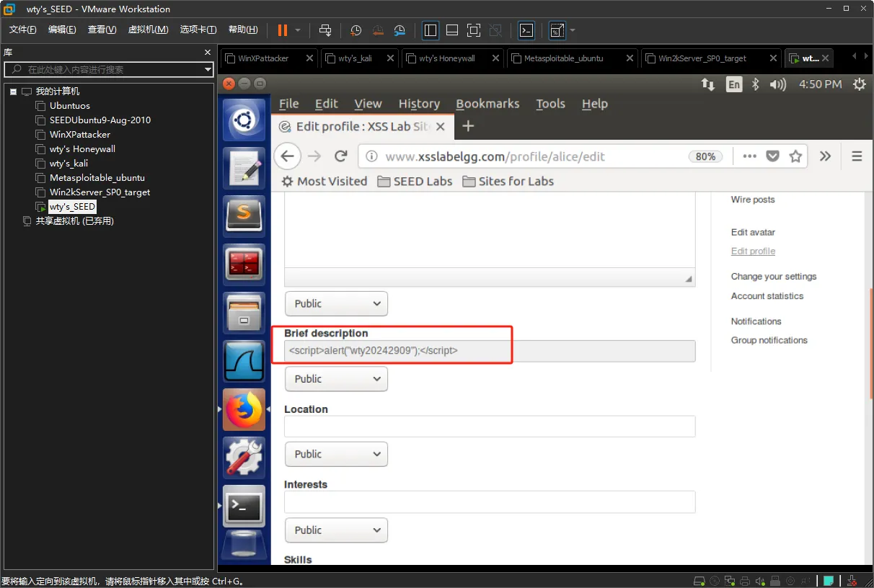Open a new Firefox tab with plus
The height and width of the screenshot is (588, 874).
pyautogui.click(x=468, y=126)
